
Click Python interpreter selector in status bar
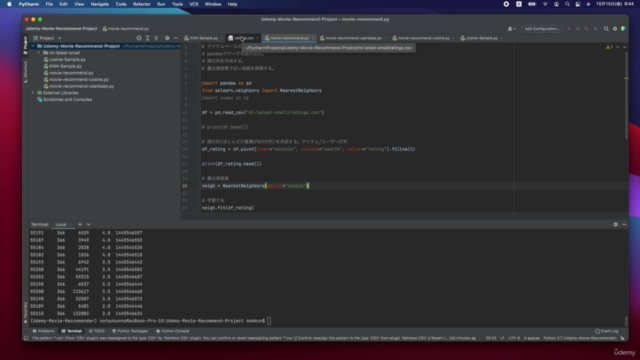click(x=580, y=338)
